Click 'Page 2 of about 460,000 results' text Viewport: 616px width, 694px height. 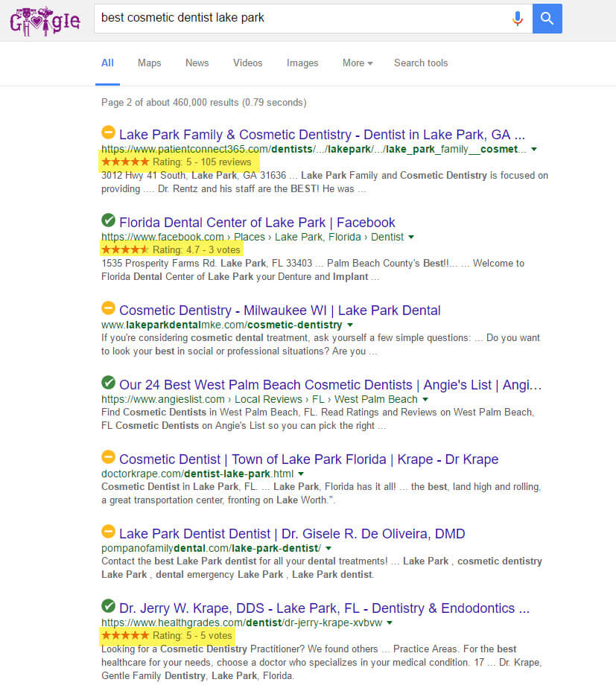click(203, 103)
